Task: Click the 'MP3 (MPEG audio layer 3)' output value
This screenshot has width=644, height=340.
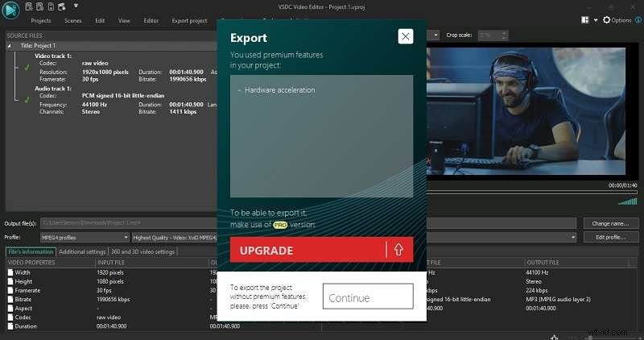Action: pos(558,299)
